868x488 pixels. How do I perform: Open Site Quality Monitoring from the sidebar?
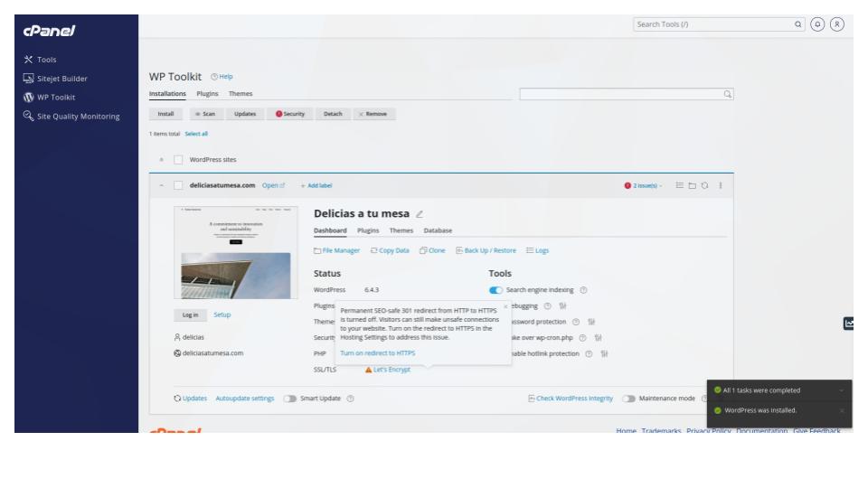(x=71, y=117)
